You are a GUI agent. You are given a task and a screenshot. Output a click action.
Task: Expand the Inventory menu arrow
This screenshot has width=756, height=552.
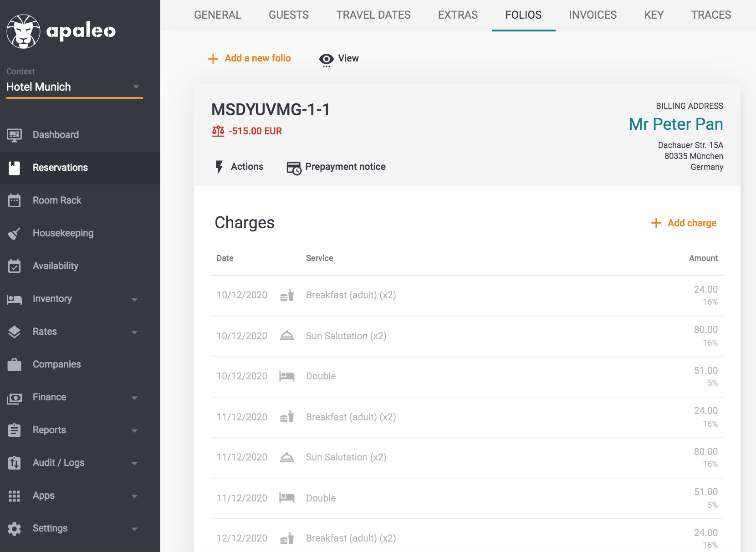(134, 300)
